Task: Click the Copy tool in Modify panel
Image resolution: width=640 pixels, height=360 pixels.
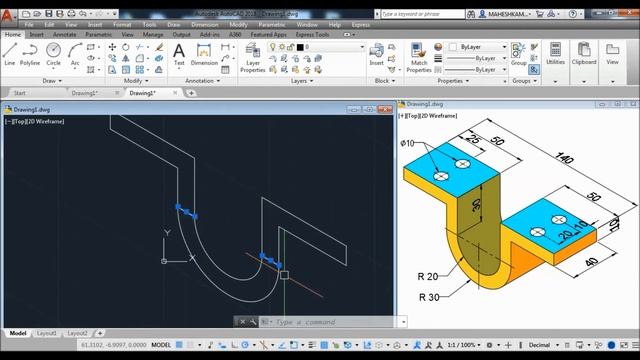Action: click(112, 59)
